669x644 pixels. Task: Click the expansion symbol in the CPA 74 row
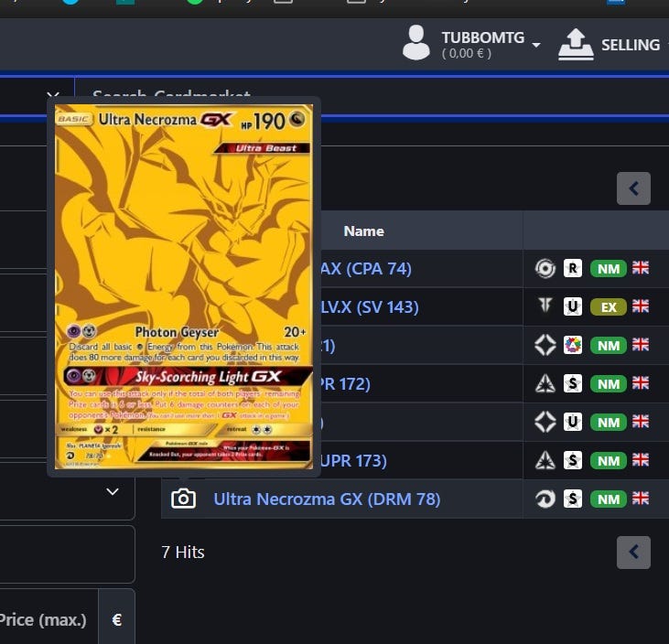(545, 269)
